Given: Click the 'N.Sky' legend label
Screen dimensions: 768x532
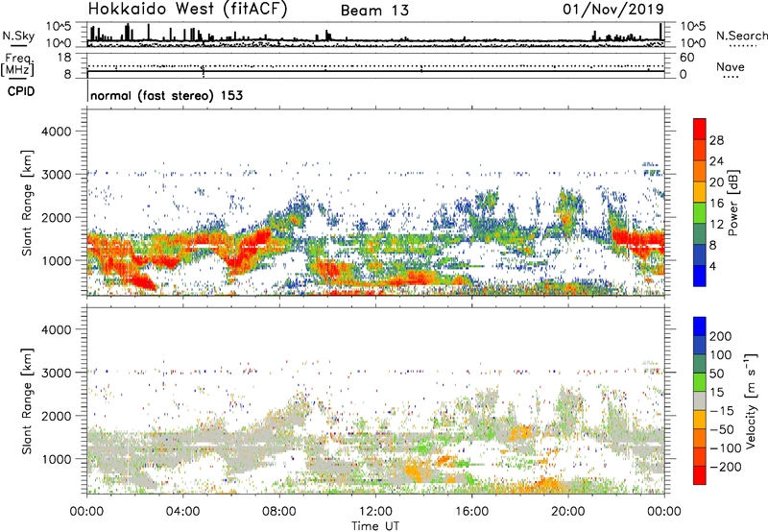Looking at the screenshot, I should (18, 36).
